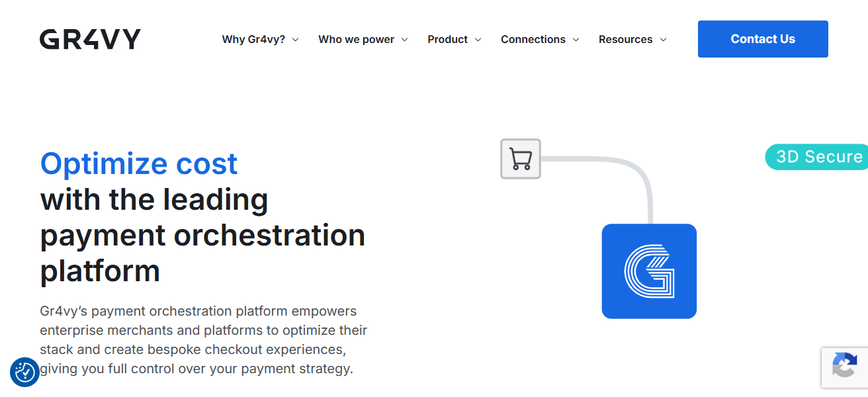The image size is (868, 397).
Task: Open the Resources menu label
Action: pyautogui.click(x=625, y=40)
